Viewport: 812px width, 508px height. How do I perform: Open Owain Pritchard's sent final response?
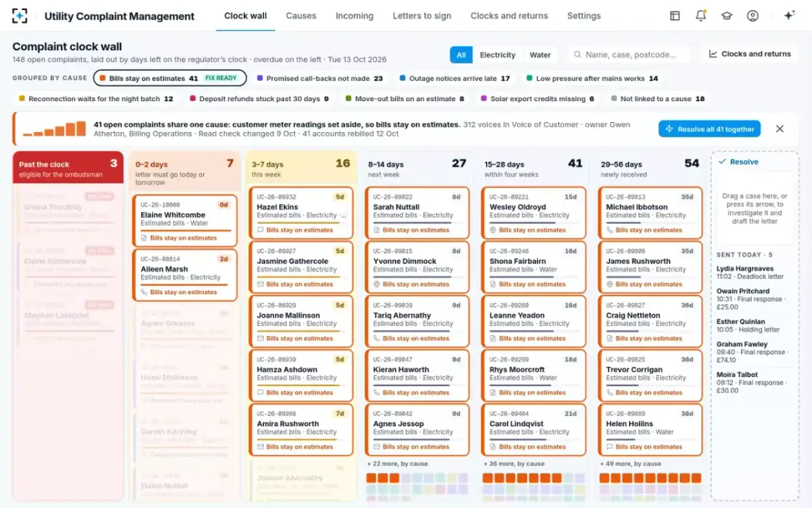click(x=754, y=299)
